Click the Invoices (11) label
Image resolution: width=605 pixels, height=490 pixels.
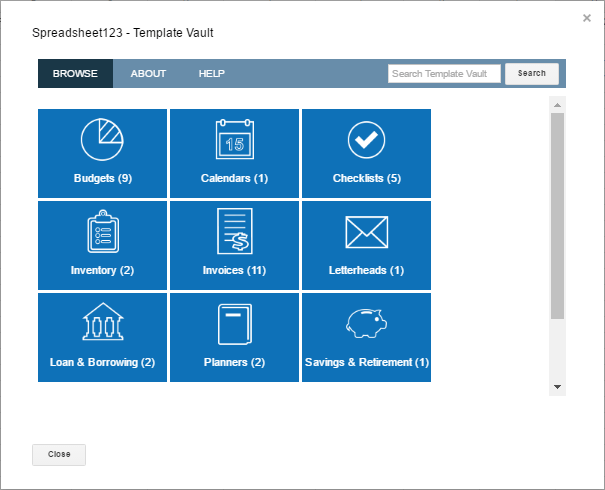[x=234, y=270]
